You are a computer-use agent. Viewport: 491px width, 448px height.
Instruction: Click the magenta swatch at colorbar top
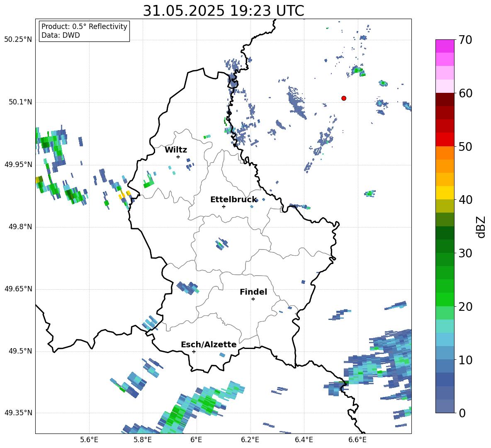point(445,46)
